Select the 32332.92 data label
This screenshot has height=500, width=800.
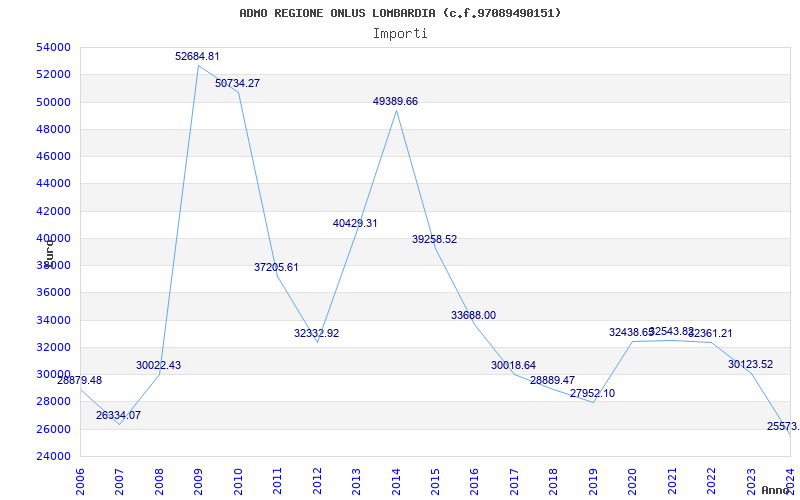(316, 334)
